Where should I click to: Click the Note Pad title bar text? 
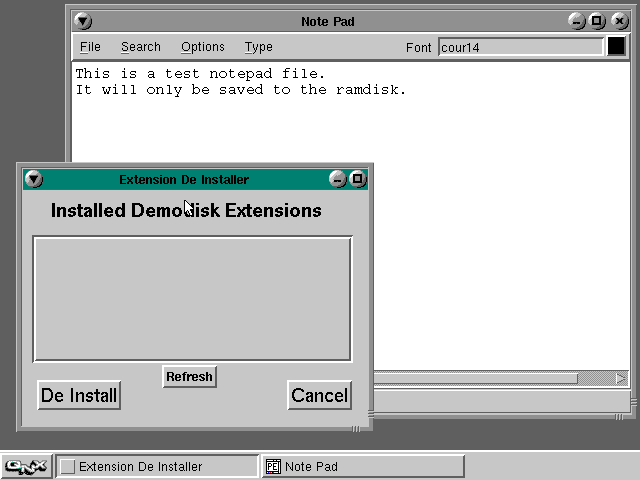328,21
